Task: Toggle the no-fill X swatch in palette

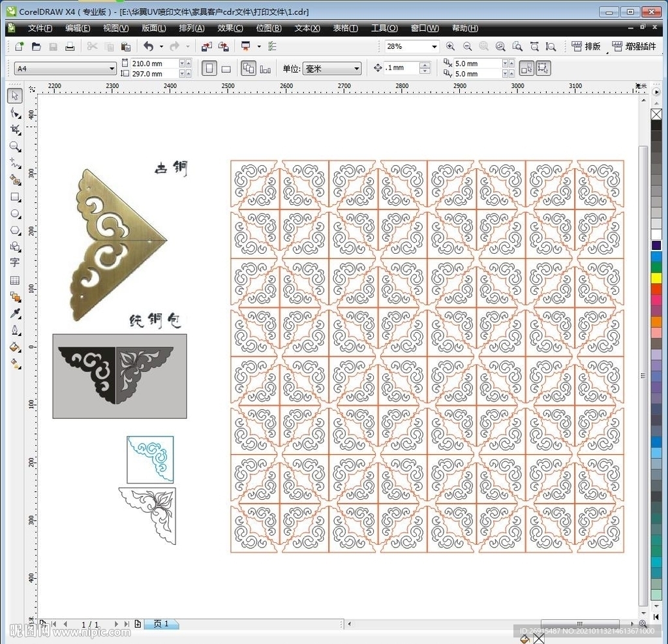Action: tap(656, 115)
